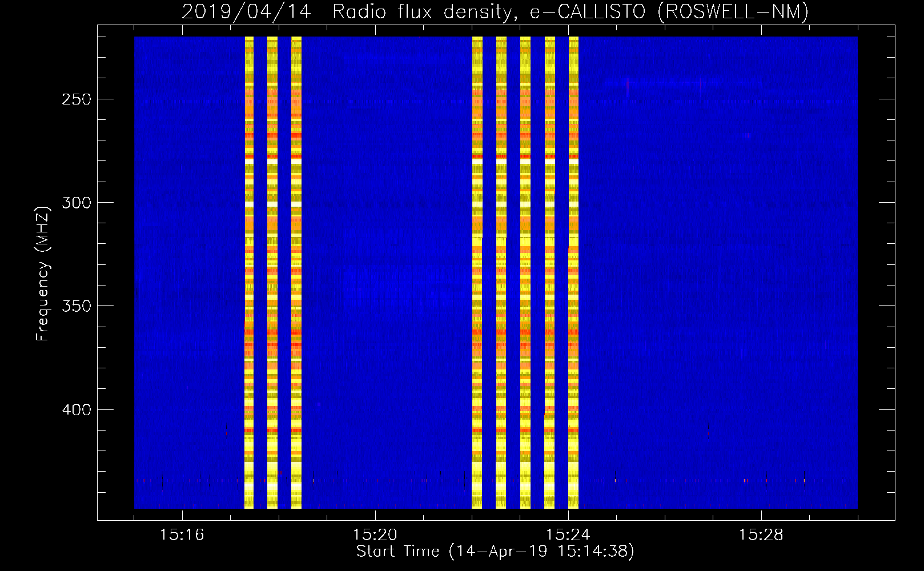Image resolution: width=924 pixels, height=571 pixels.
Task: Click the 250 frequency tick label
Action: (77, 99)
